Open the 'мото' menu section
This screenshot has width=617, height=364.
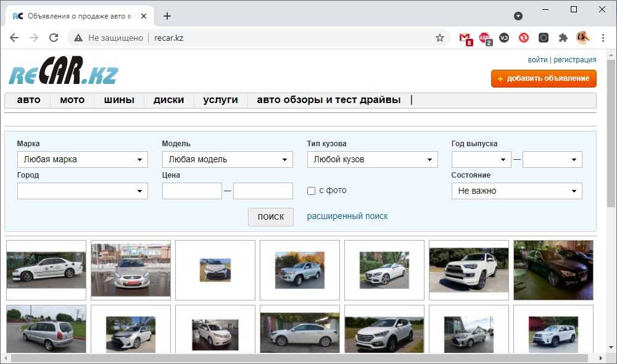pyautogui.click(x=72, y=100)
